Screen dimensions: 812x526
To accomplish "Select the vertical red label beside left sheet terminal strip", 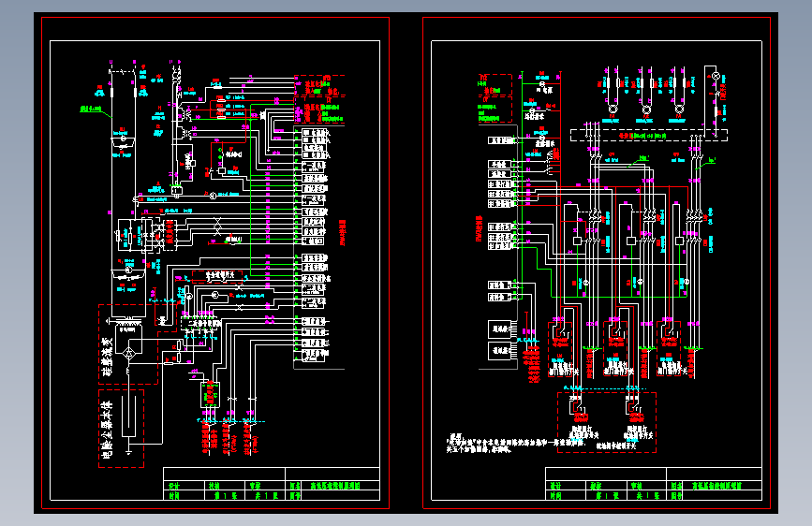I will point(342,232).
